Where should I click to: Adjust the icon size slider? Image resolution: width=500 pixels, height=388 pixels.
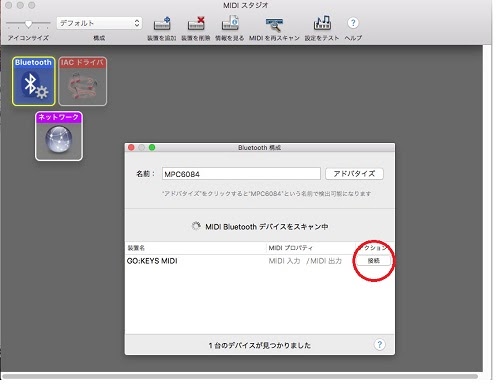(x=28, y=24)
